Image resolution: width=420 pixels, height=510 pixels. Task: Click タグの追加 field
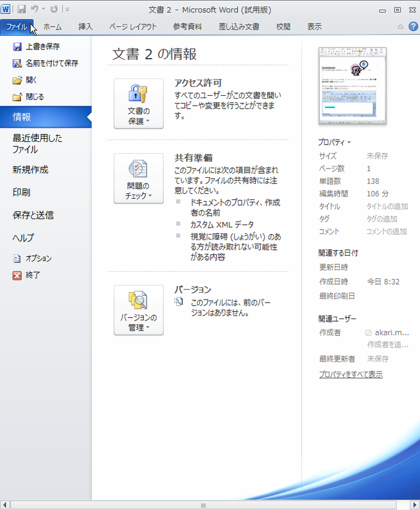[x=382, y=219]
